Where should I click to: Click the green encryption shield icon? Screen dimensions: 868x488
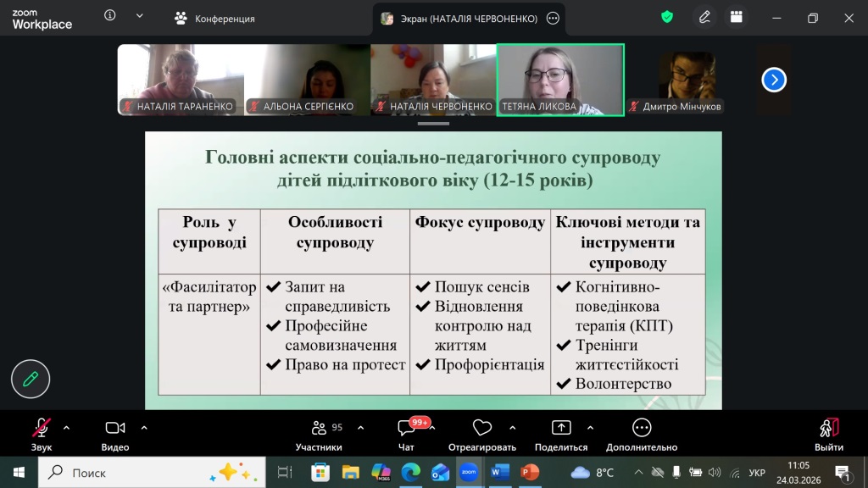(667, 17)
